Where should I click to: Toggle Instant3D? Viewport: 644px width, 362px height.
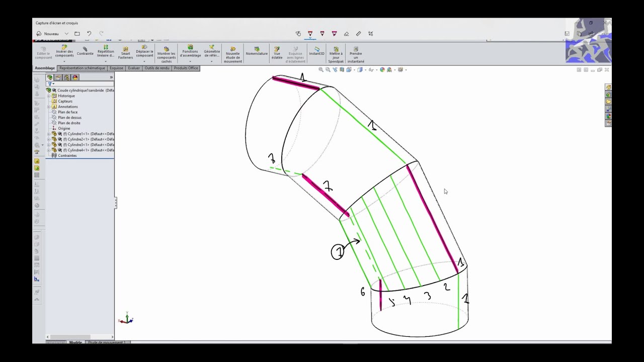tap(317, 51)
